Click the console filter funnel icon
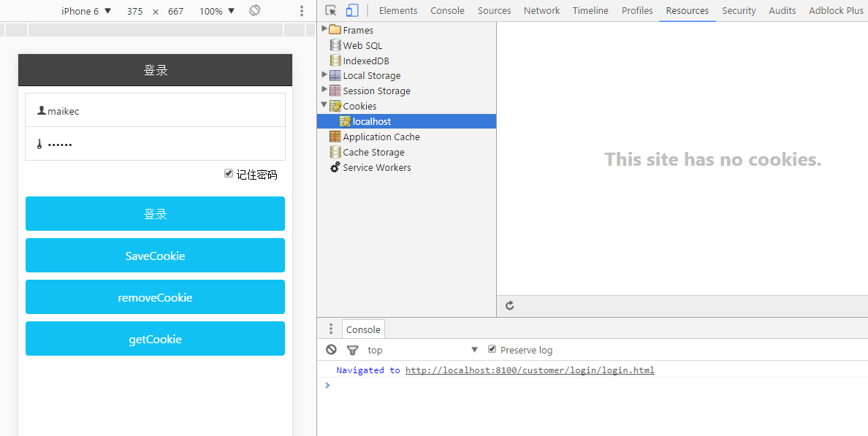The image size is (868, 436). coord(352,350)
